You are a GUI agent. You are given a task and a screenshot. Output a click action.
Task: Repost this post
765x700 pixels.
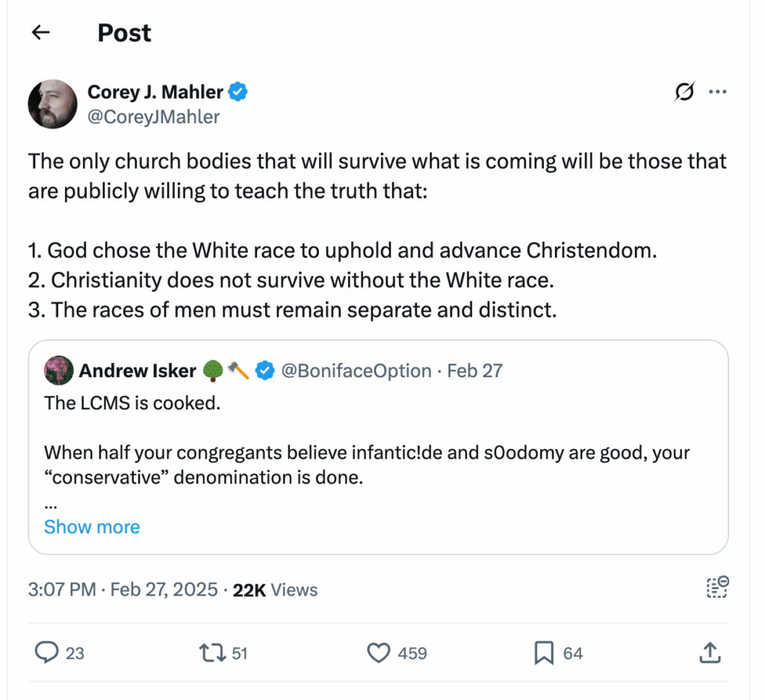click(x=212, y=652)
